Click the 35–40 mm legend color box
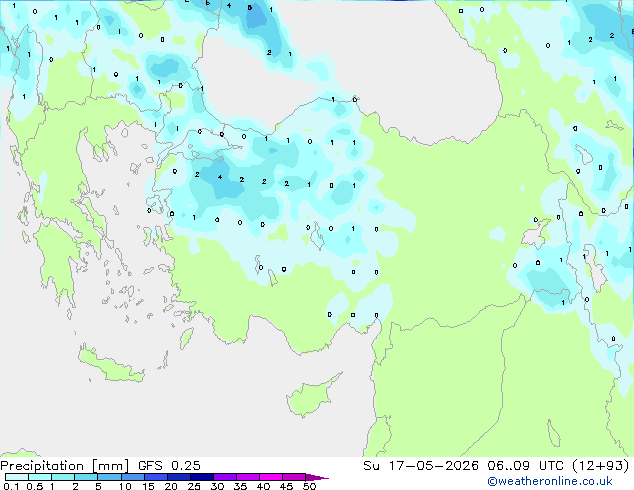The width and height of the screenshot is (634, 490). tap(248, 477)
